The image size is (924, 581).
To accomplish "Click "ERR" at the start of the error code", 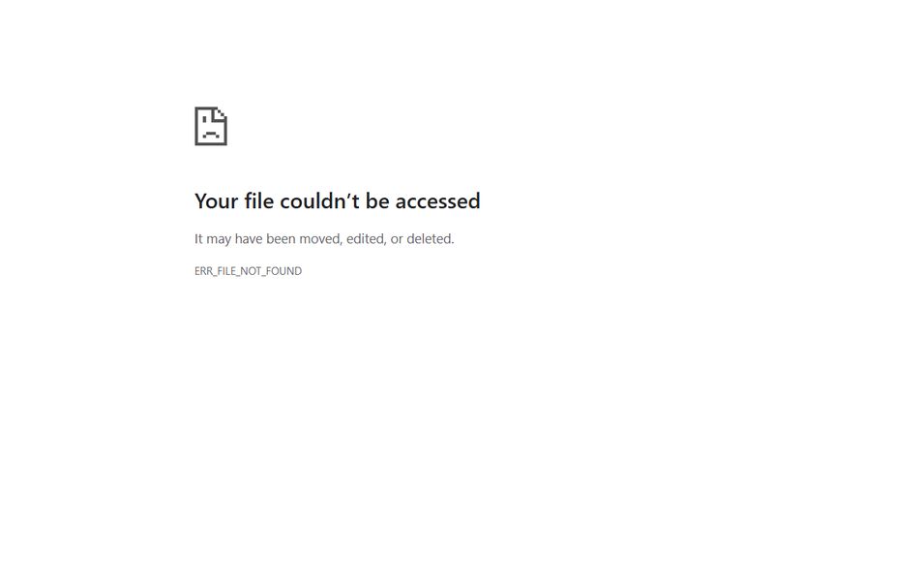I will (x=203, y=271).
